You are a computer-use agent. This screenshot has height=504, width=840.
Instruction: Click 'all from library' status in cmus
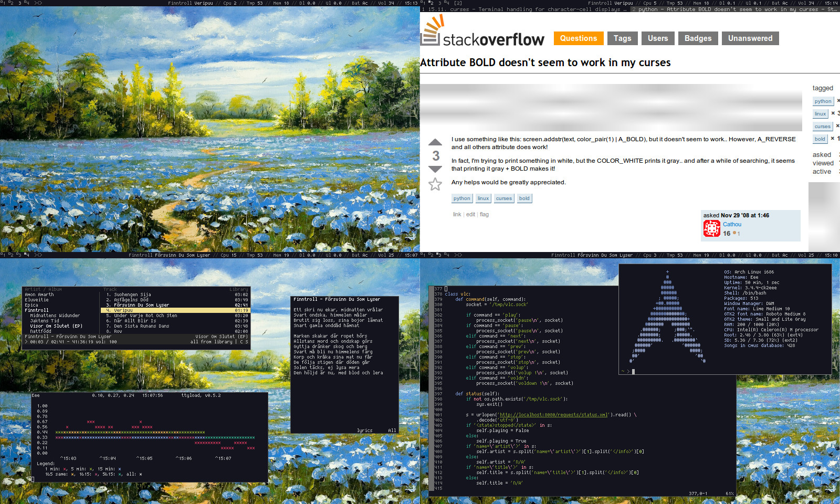point(211,342)
